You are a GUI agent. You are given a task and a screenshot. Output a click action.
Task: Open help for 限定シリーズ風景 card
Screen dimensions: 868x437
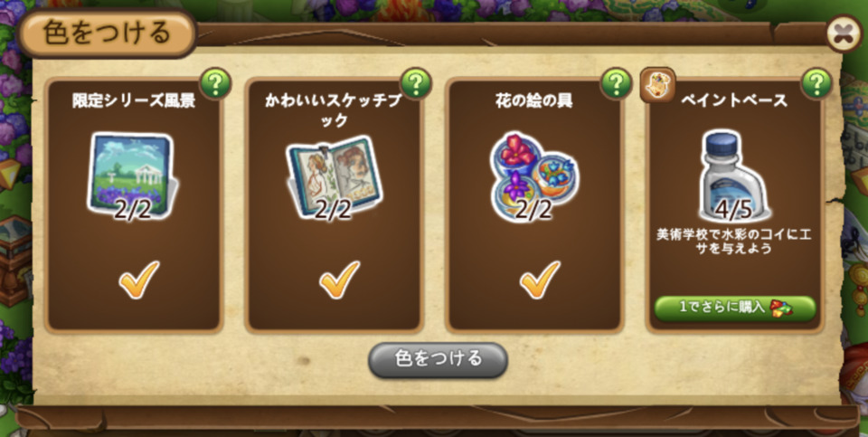[x=215, y=84]
